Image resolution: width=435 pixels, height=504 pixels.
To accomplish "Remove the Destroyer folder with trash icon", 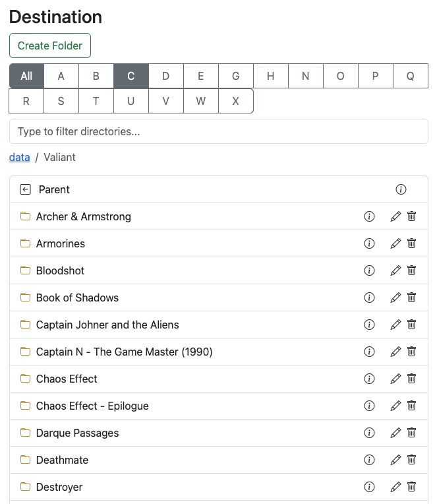I will coord(411,487).
